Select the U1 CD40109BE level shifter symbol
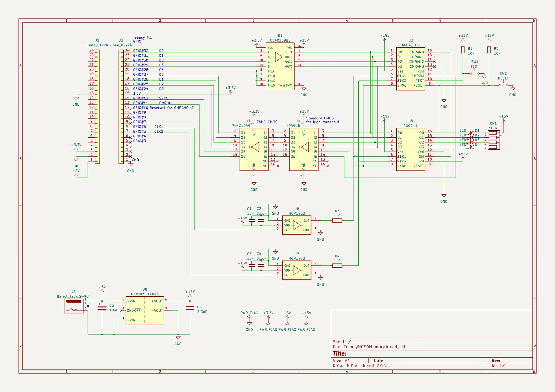The width and height of the screenshot is (555, 392). [x=280, y=66]
